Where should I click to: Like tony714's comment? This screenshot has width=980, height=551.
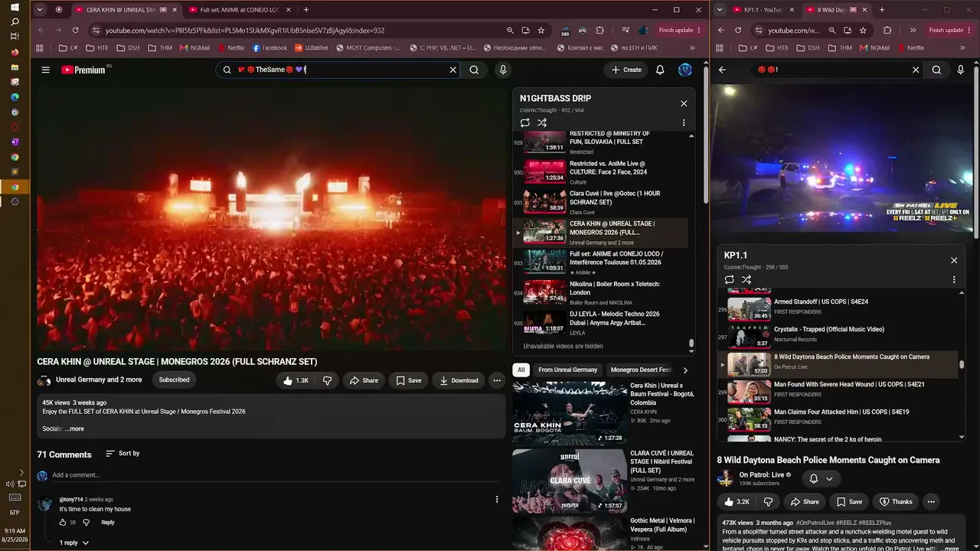[x=63, y=523]
